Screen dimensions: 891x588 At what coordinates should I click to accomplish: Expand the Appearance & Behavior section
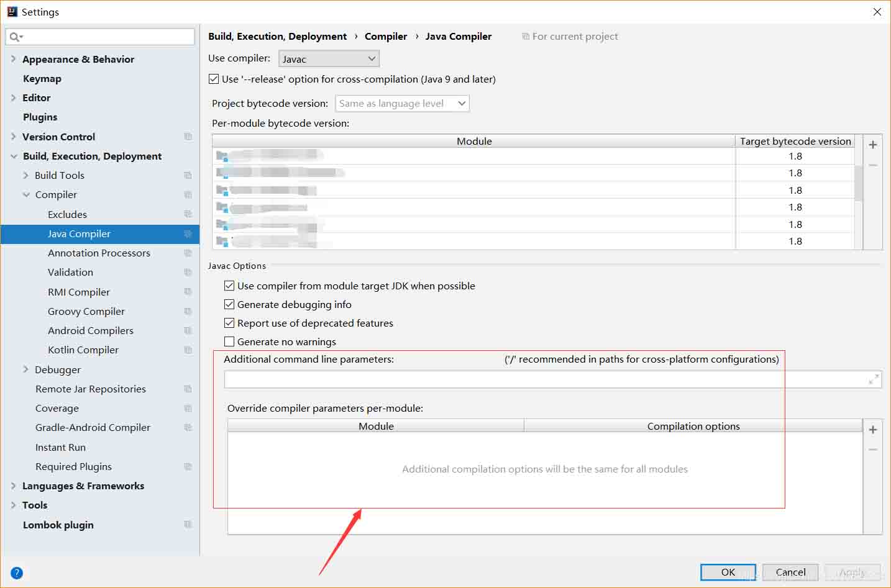[x=13, y=59]
